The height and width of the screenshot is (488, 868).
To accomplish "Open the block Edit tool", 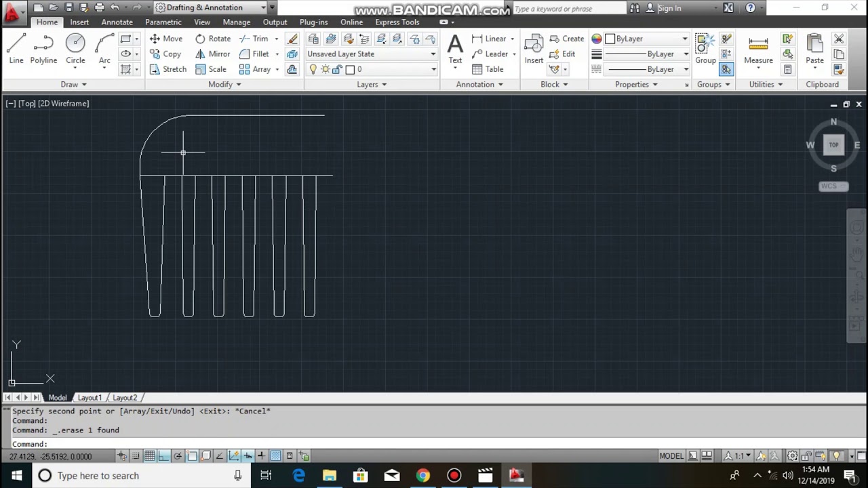I will tap(562, 54).
